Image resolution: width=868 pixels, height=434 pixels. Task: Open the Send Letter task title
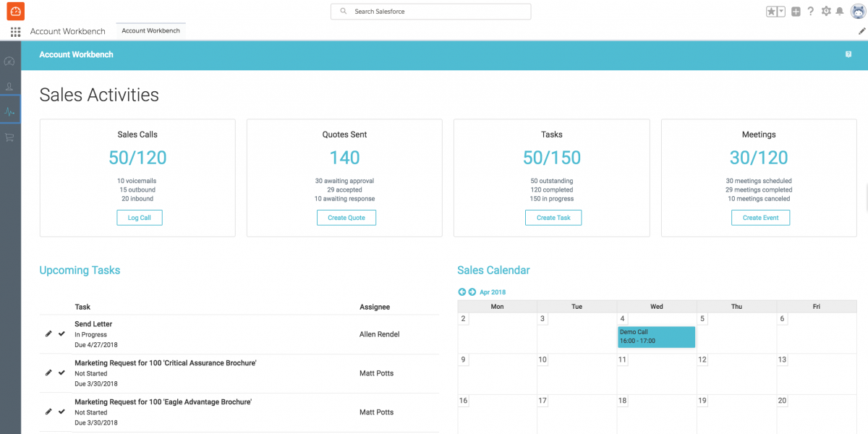[93, 324]
